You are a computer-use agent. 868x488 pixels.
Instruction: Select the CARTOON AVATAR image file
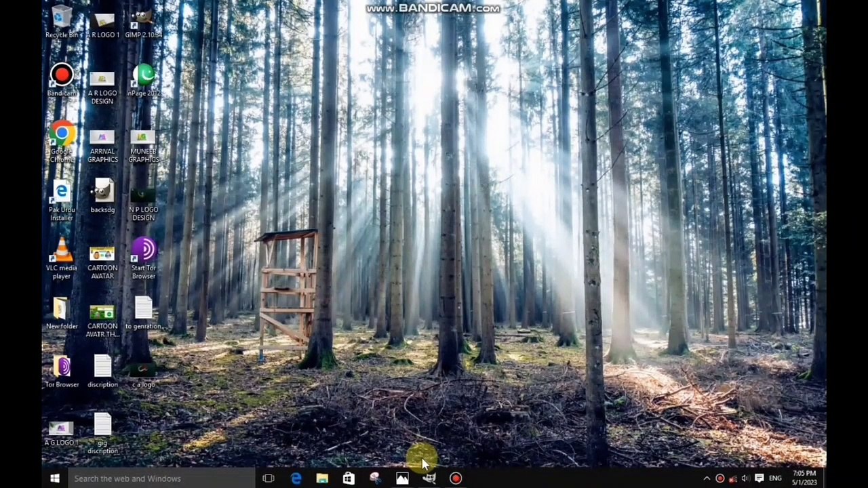pos(102,255)
